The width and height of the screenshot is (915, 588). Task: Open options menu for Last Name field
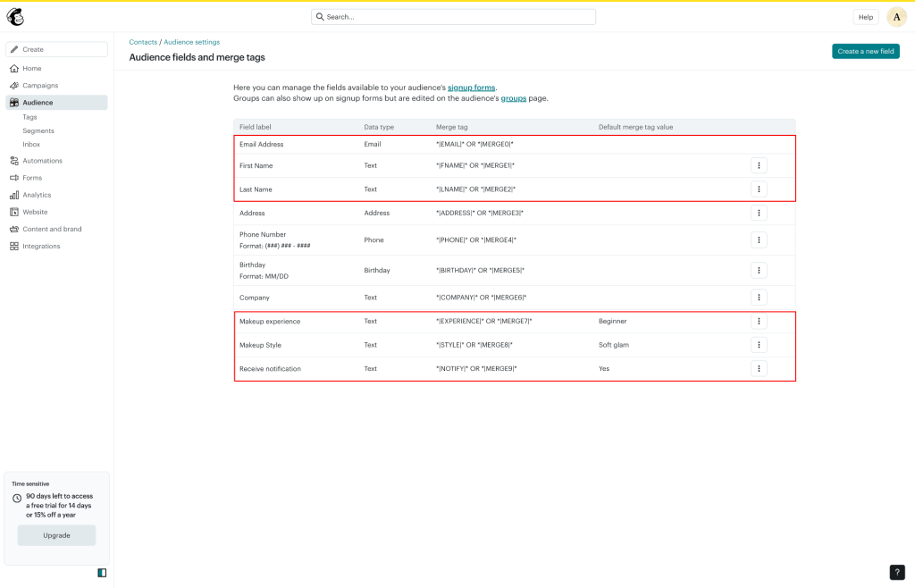pyautogui.click(x=759, y=189)
